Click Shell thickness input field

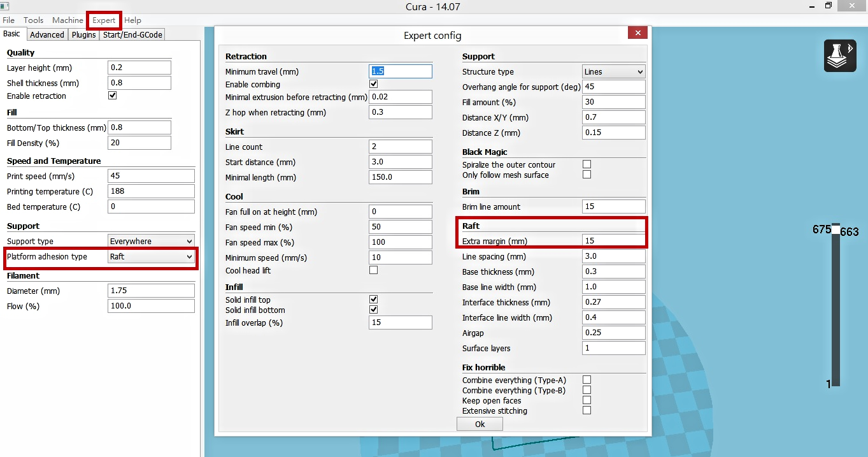139,83
